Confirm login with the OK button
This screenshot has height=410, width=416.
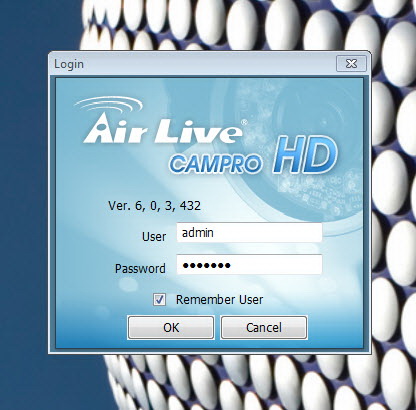(171, 328)
